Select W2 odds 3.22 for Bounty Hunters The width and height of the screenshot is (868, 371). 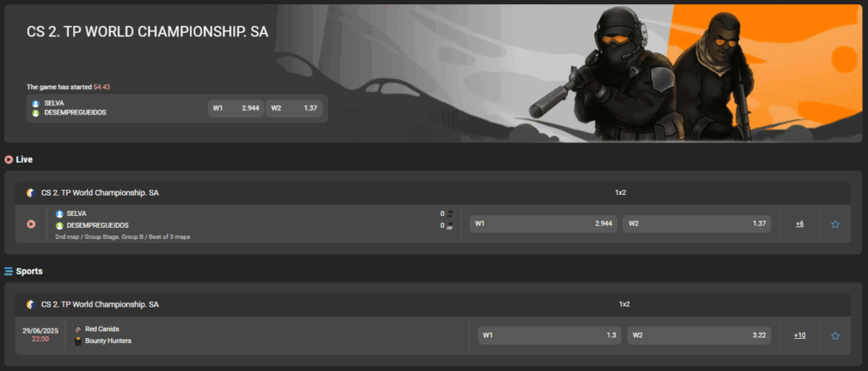coord(698,335)
